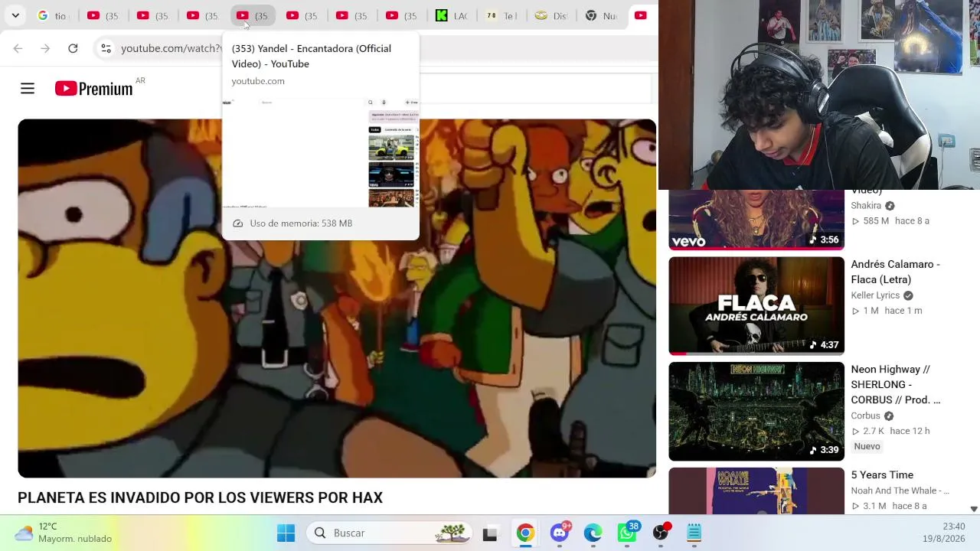980x551 pixels.
Task: Switch to the tab with the 78 favicon
Action: coord(501,15)
